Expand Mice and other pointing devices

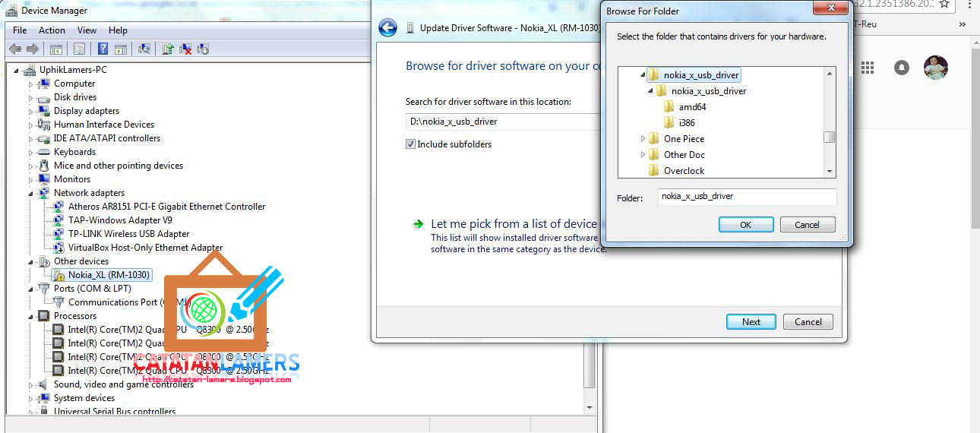[32, 166]
